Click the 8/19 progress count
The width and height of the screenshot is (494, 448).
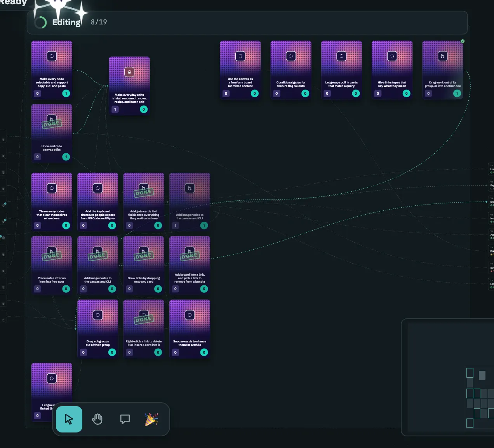[x=99, y=22]
